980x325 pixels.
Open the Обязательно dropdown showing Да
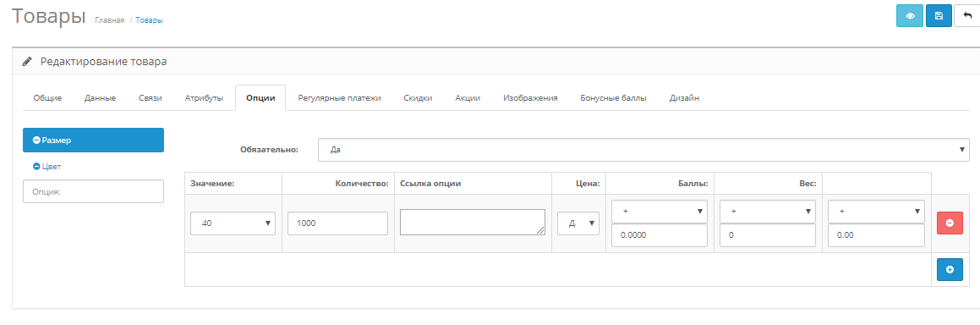pos(643,150)
